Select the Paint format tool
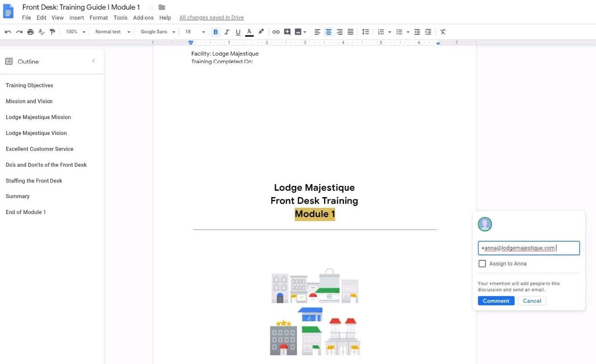This screenshot has width=596, height=364. 53,32
